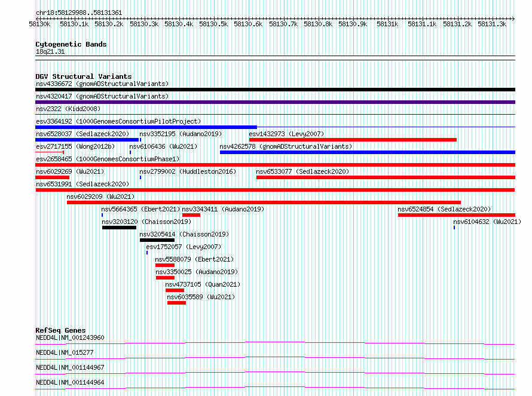This screenshot has width=532, height=396.
Task: Click the nsv4336672 gnomAD variant label
Action: point(102,84)
